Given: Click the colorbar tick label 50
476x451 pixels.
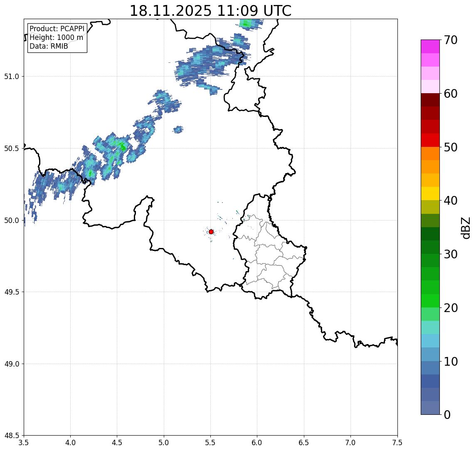Looking at the screenshot, I should click(451, 147).
